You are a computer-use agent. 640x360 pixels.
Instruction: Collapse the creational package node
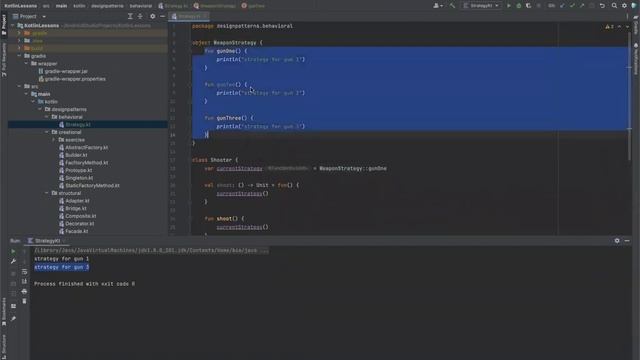pyautogui.click(x=47, y=132)
